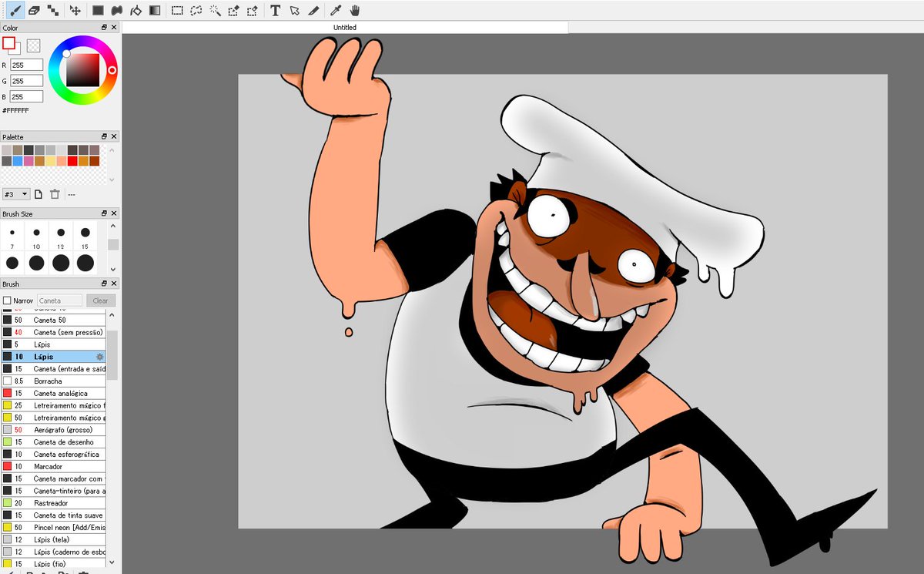Select the Magic Wand tool
Image resolution: width=924 pixels, height=574 pixels.
tap(215, 10)
